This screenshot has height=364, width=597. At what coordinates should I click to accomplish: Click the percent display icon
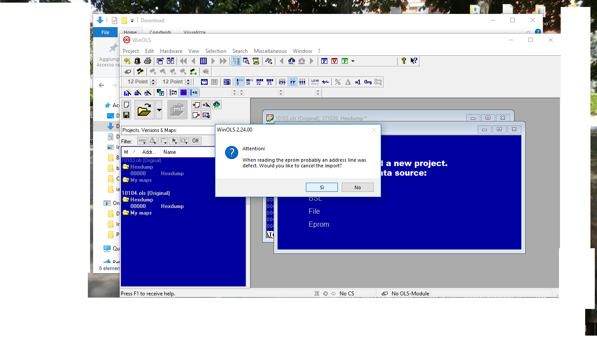pos(337,82)
